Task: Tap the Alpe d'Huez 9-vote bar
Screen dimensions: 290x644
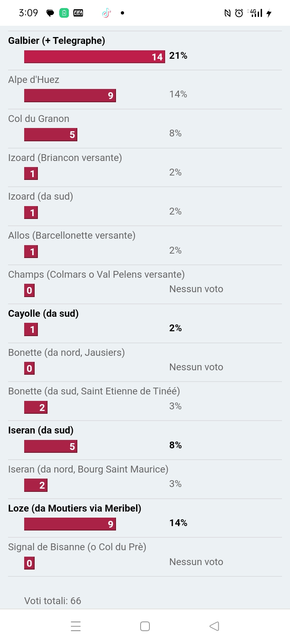Action: [70, 95]
